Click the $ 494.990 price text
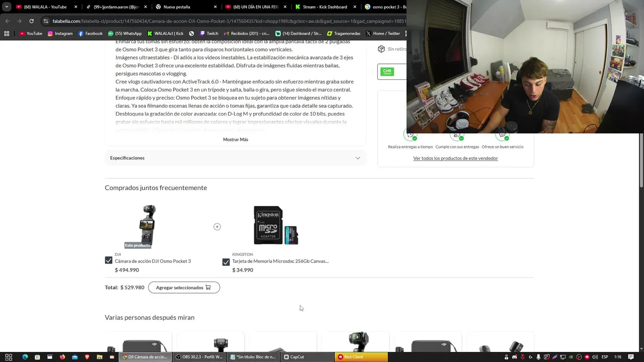The width and height of the screenshot is (644, 362). pos(127,270)
